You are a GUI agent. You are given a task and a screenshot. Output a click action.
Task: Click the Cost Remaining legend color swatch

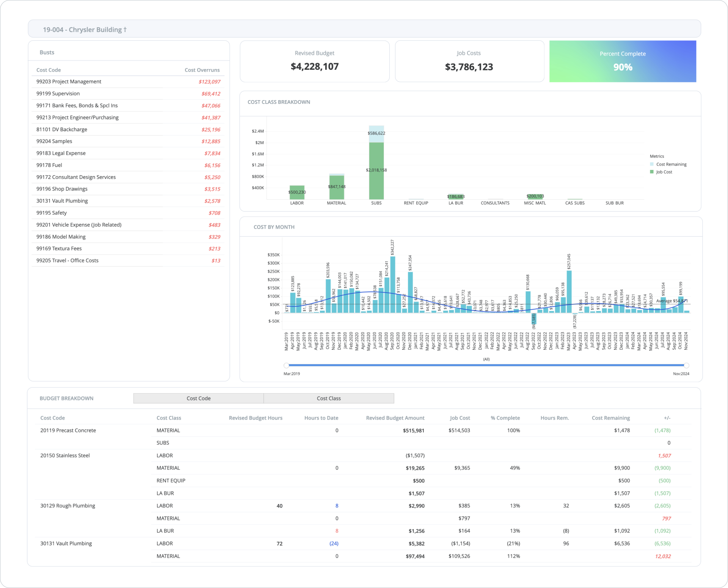tap(652, 164)
